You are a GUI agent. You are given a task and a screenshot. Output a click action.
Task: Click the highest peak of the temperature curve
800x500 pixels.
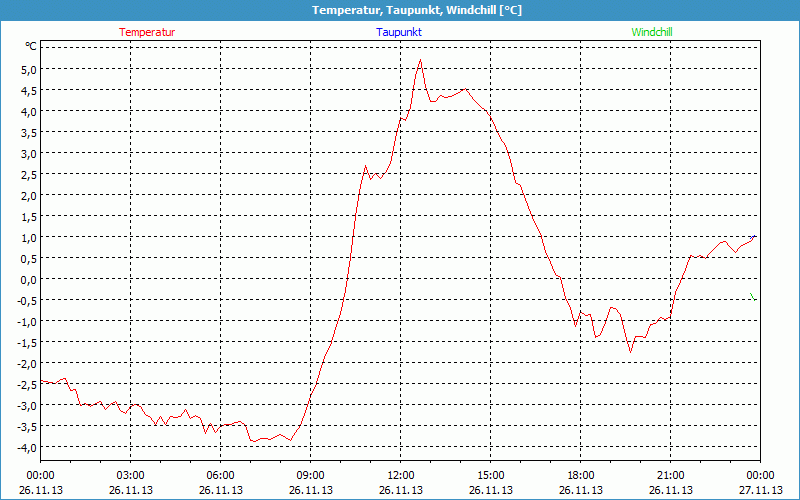(420, 60)
